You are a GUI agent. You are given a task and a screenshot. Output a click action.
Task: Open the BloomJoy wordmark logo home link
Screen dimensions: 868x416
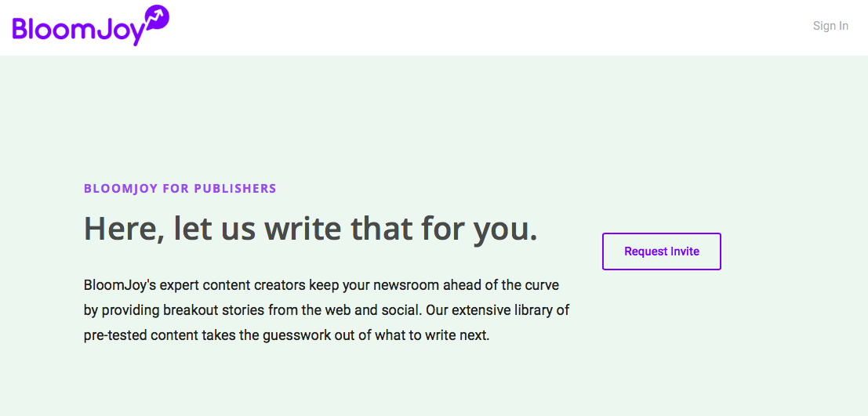click(x=91, y=25)
